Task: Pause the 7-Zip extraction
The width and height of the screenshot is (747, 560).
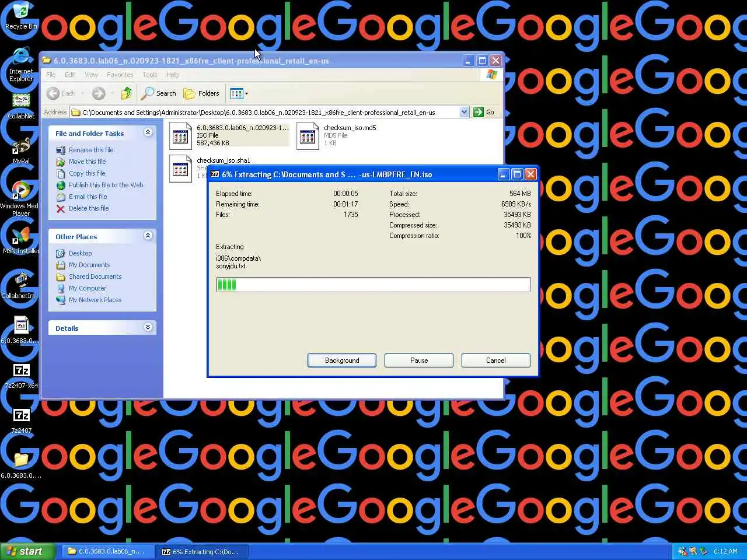Action: point(419,360)
